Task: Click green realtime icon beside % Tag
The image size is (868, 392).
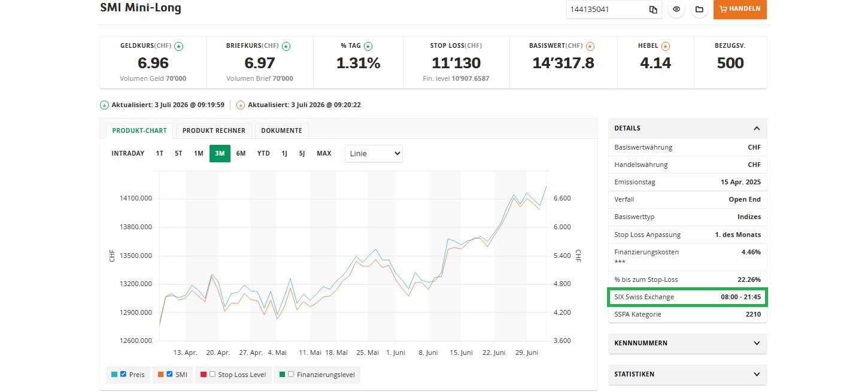Action: (368, 46)
